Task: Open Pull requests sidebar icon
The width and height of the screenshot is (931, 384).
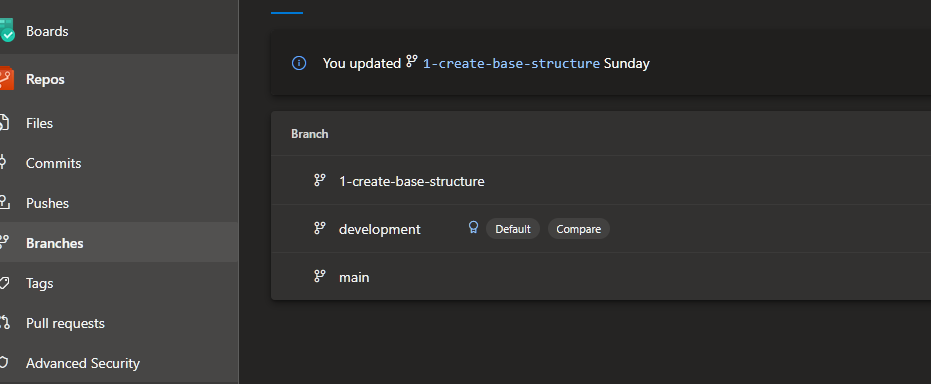Action: [x=5, y=323]
